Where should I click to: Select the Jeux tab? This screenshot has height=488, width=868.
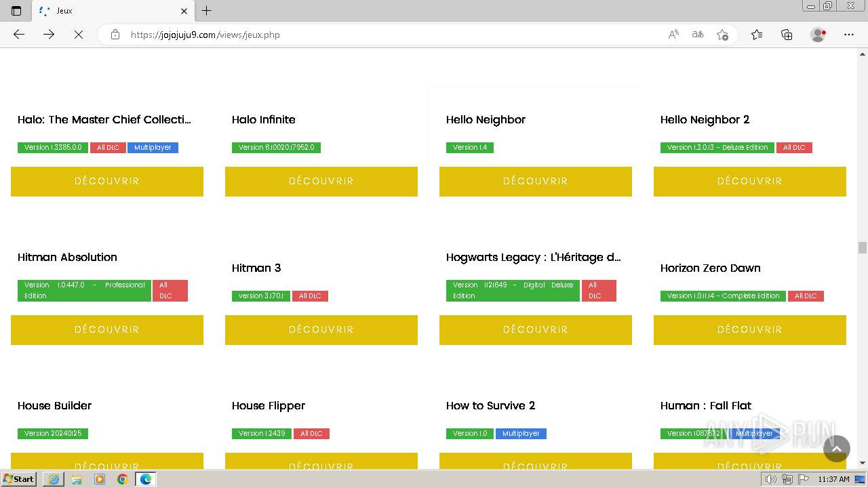click(113, 11)
